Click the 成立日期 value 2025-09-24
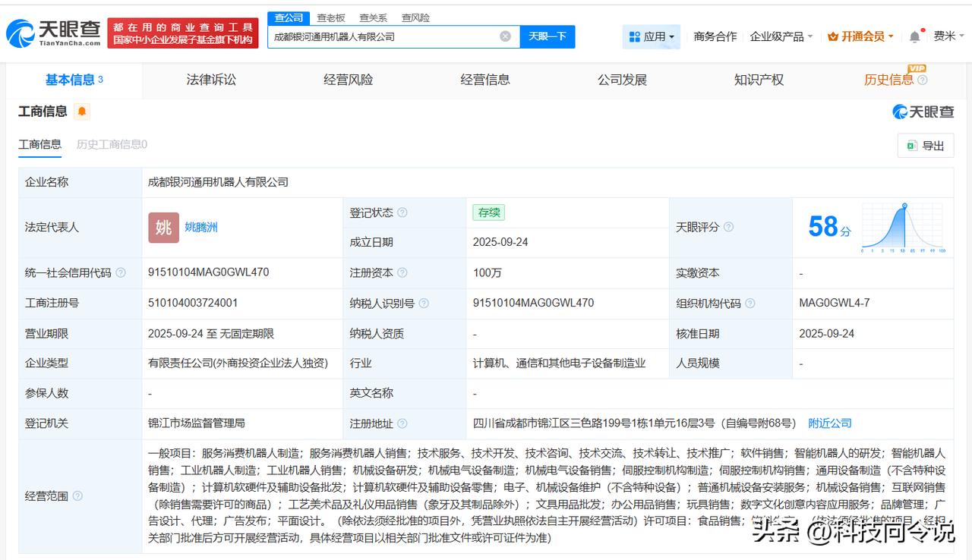Image resolution: width=972 pixels, height=560 pixels. point(500,242)
